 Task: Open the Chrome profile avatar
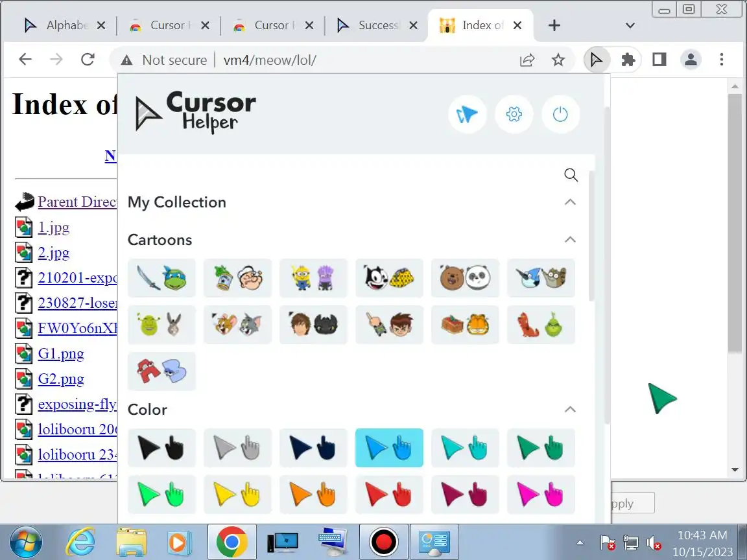(x=691, y=60)
